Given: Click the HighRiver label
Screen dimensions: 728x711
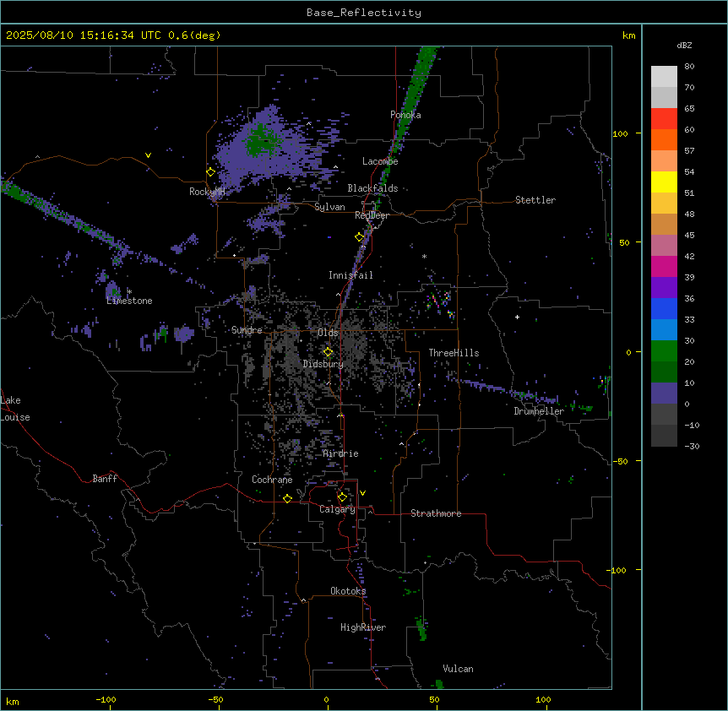Looking at the screenshot, I should (363, 627).
